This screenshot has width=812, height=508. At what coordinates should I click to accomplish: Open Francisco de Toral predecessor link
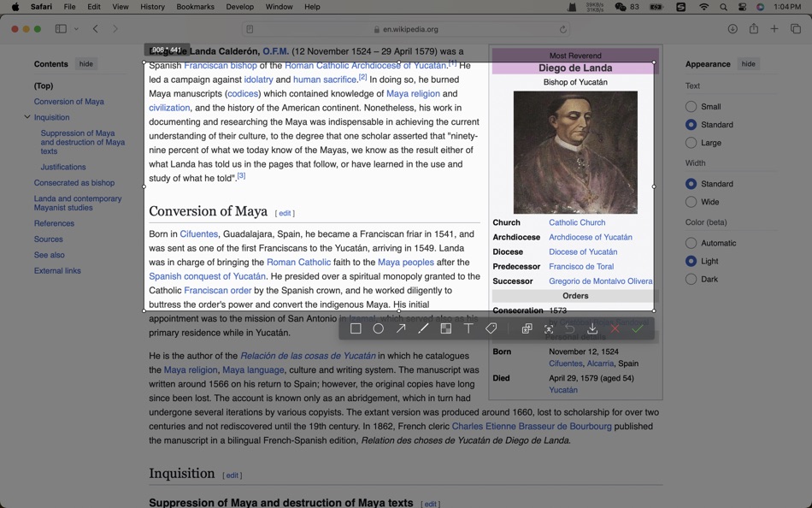[x=581, y=267]
